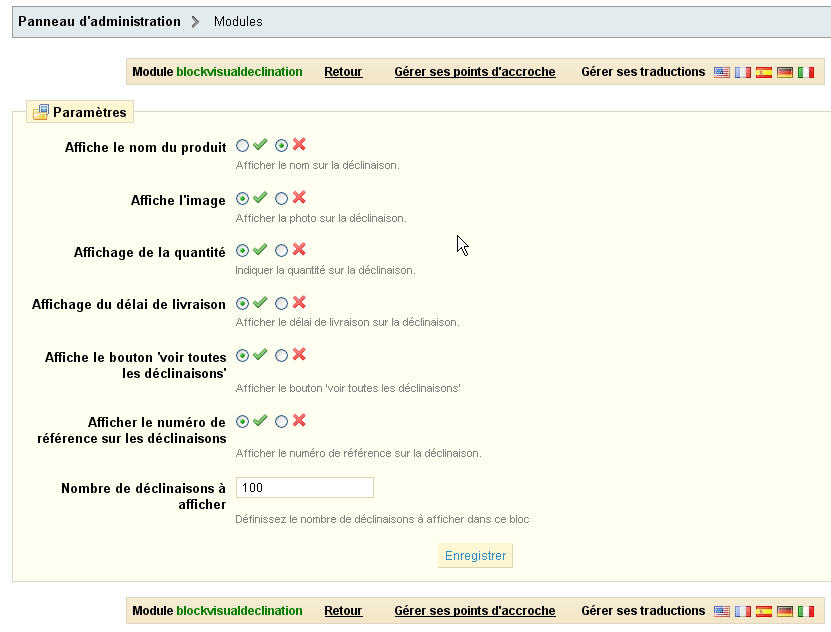Click red cross icon for 'voir toutes les déclinaisons'

[x=299, y=354]
